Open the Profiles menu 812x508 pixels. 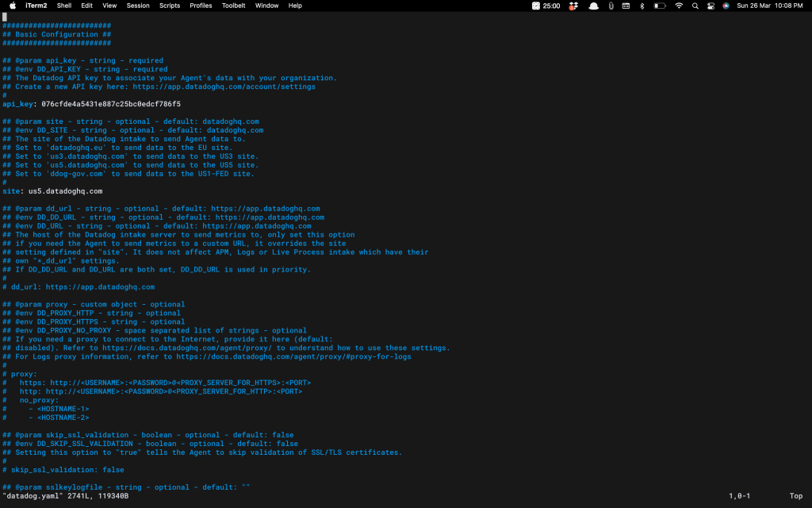[x=201, y=6]
